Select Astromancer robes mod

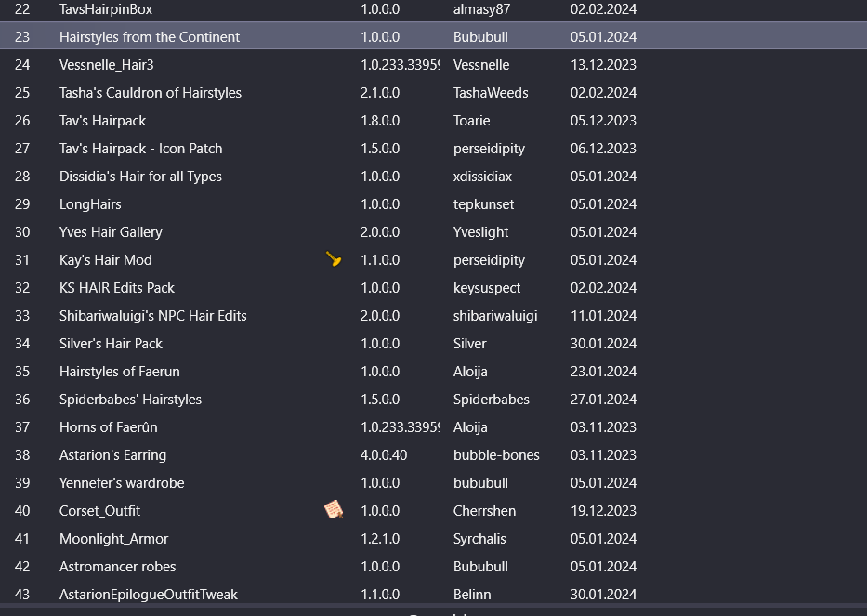click(x=117, y=567)
